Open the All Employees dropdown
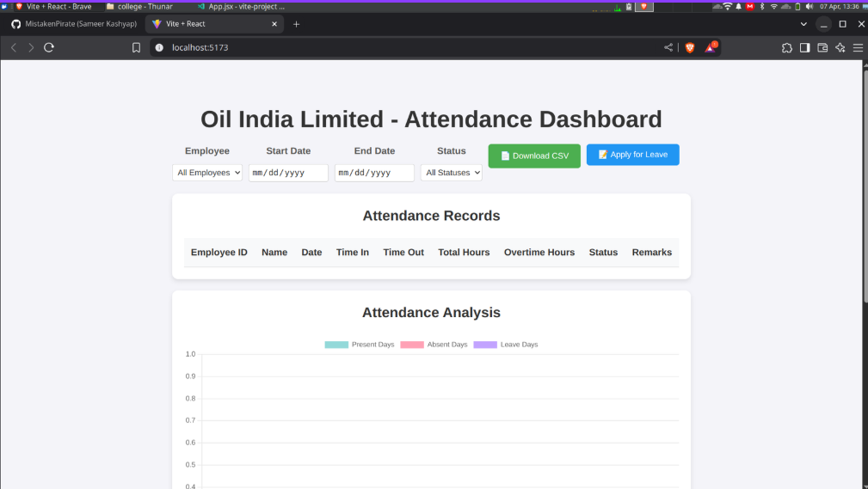This screenshot has height=489, width=868. coord(207,173)
